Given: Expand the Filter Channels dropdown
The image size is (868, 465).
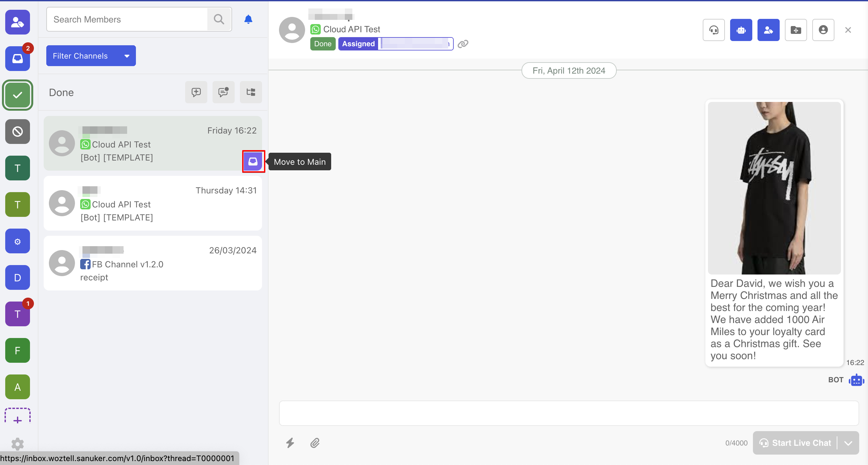Looking at the screenshot, I should click(91, 56).
